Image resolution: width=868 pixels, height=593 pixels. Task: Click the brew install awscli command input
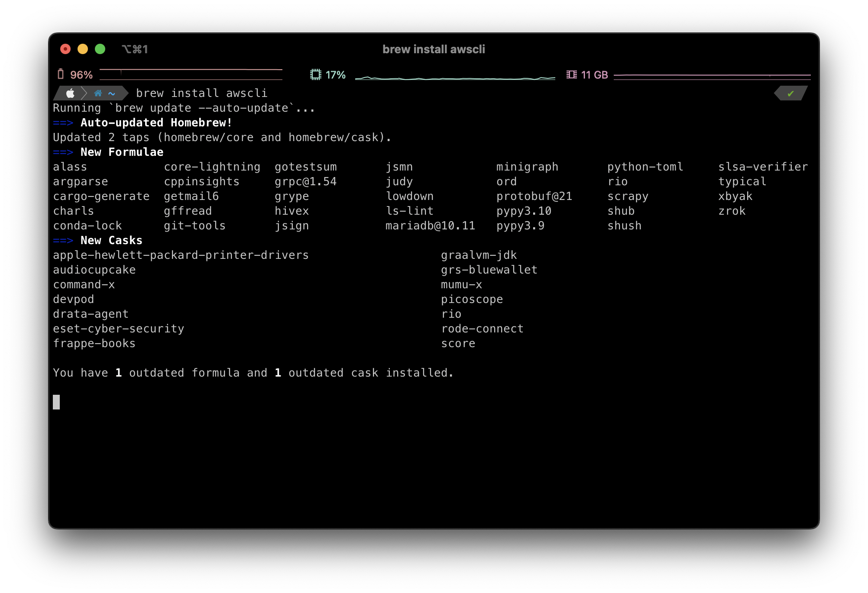coord(200,93)
